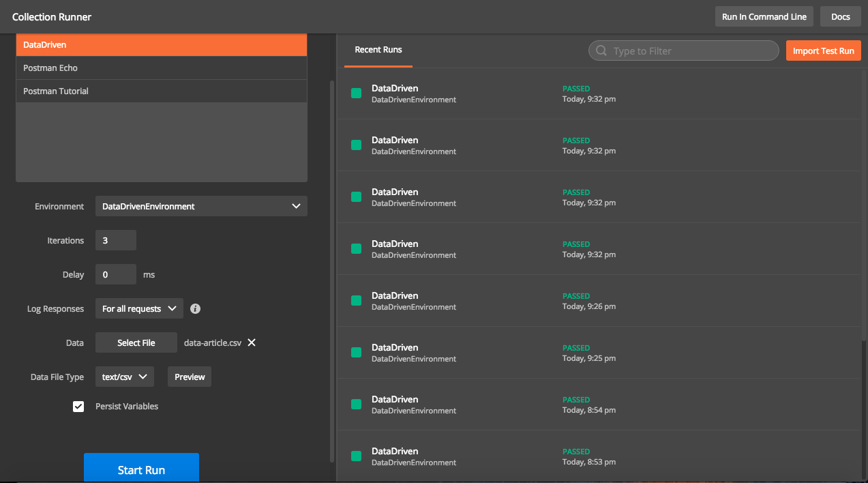This screenshot has height=483, width=868.
Task: Open the Data File Type dropdown
Action: pos(125,377)
